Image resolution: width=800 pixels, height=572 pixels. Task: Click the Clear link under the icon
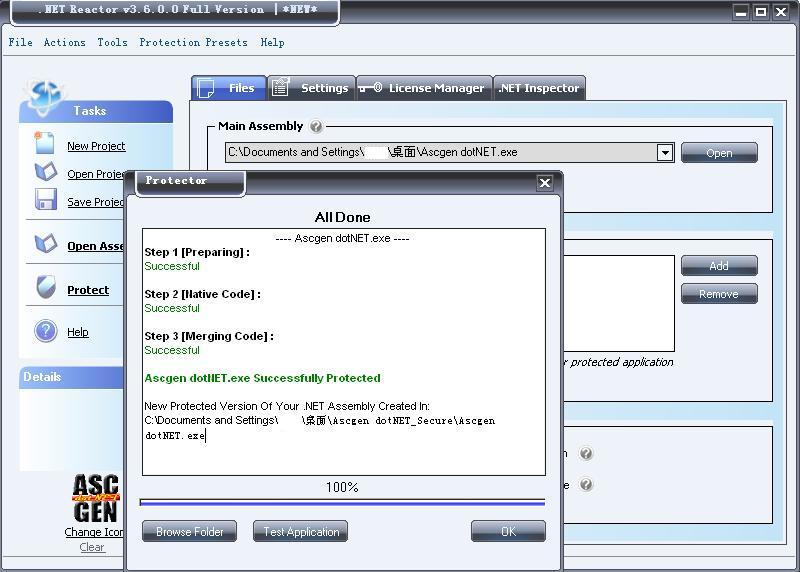pos(92,547)
